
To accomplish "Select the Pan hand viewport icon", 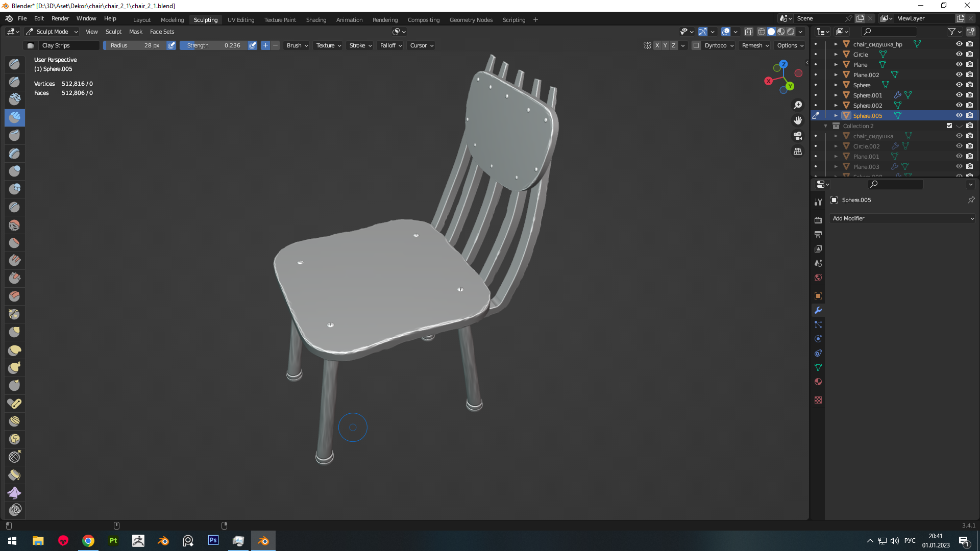I will (798, 120).
